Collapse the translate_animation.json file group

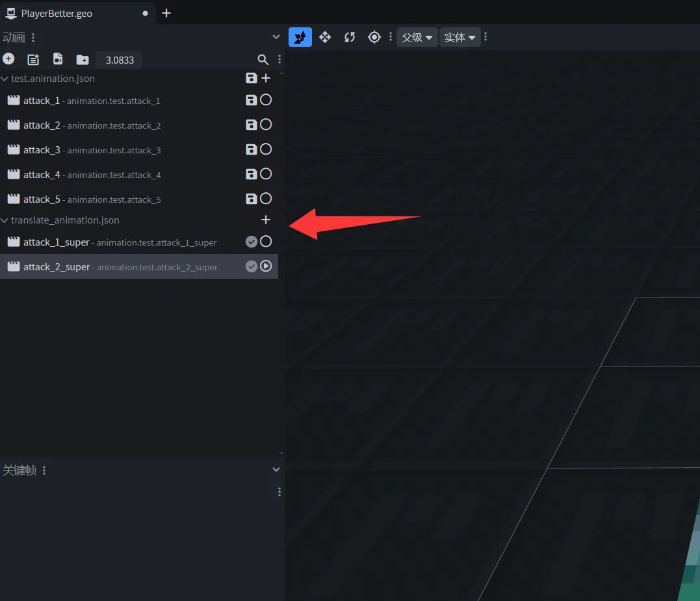(5, 220)
